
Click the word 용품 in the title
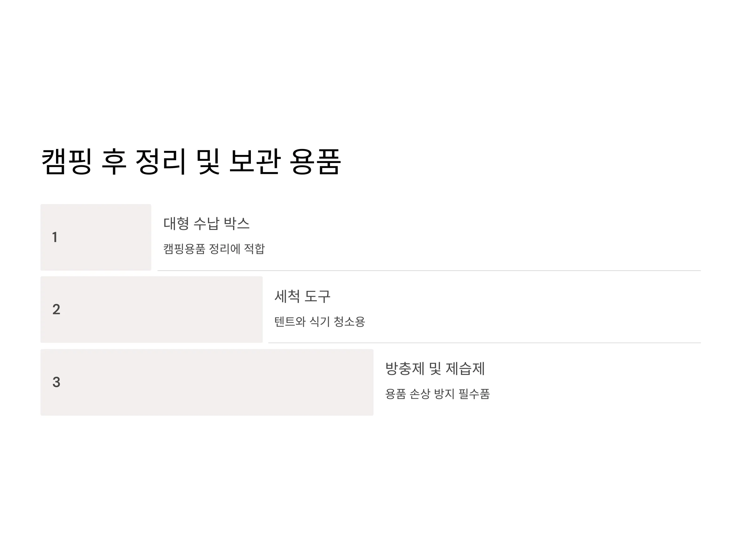pos(316,162)
